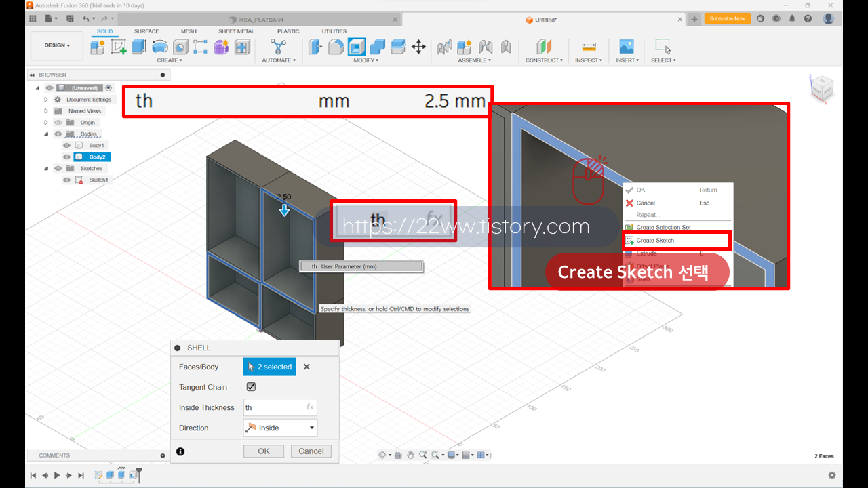This screenshot has height=488, width=868.
Task: Toggle visibility eye of Body2
Action: pos(66,157)
